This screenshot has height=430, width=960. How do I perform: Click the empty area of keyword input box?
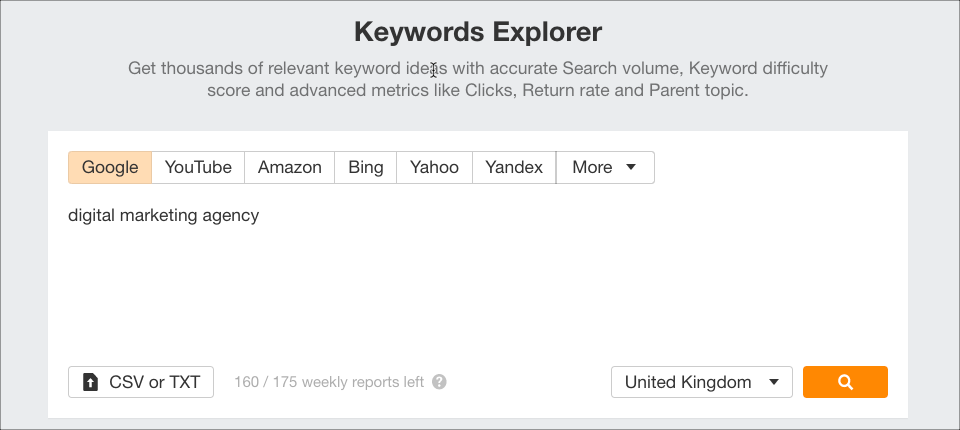[480, 290]
